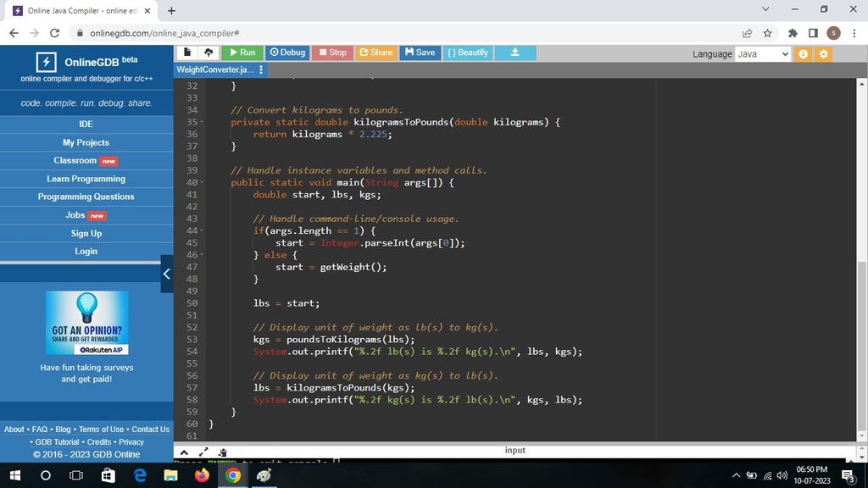Open the IDE sidebar item
The width and height of the screenshot is (868, 488).
pos(86,124)
